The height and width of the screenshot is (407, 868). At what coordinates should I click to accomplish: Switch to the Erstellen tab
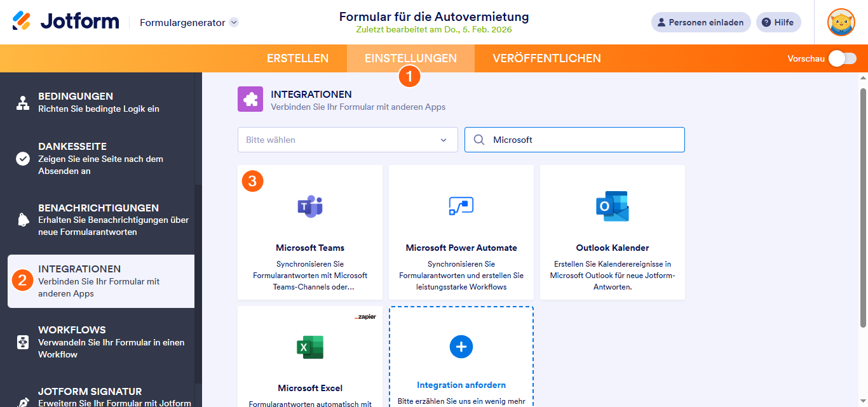pyautogui.click(x=297, y=58)
